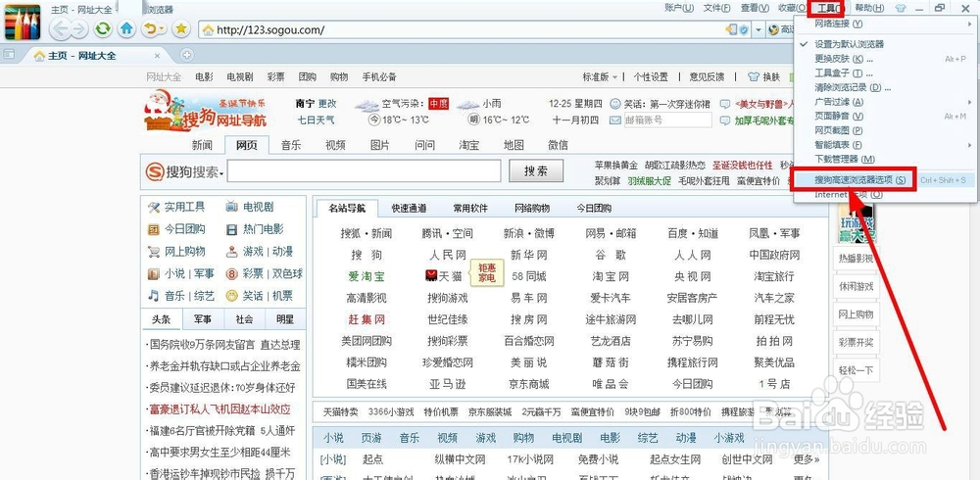Open the small arrow beside the undo icon
This screenshot has height=480, width=980.
163,28
